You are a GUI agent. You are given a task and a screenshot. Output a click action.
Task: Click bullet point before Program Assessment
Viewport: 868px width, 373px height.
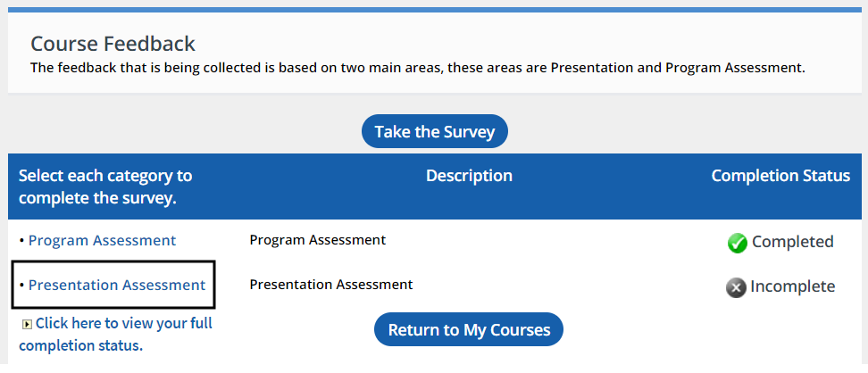pyautogui.click(x=21, y=241)
